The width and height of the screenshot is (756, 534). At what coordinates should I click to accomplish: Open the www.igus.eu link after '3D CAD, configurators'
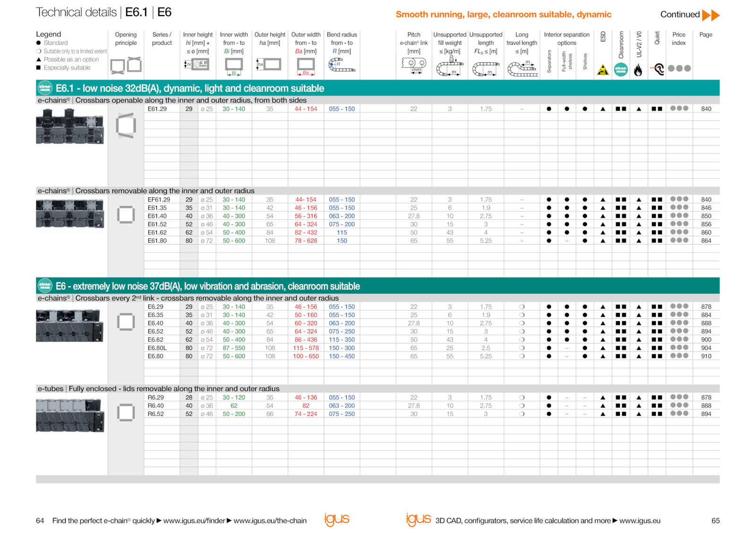pyautogui.click(x=640, y=520)
